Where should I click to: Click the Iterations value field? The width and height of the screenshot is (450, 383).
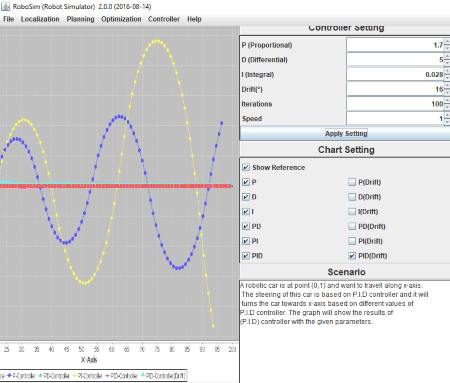(x=395, y=104)
